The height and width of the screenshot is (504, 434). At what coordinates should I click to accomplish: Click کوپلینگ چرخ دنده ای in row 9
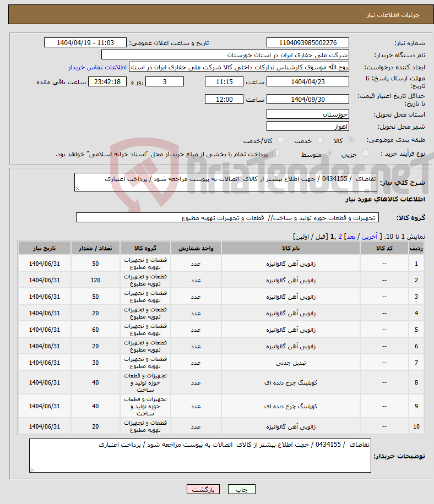291,407
